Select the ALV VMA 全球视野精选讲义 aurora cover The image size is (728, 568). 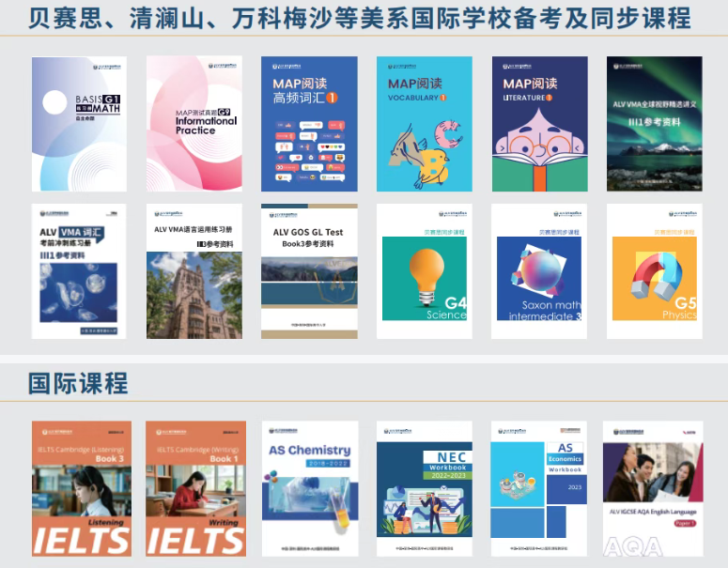point(654,124)
